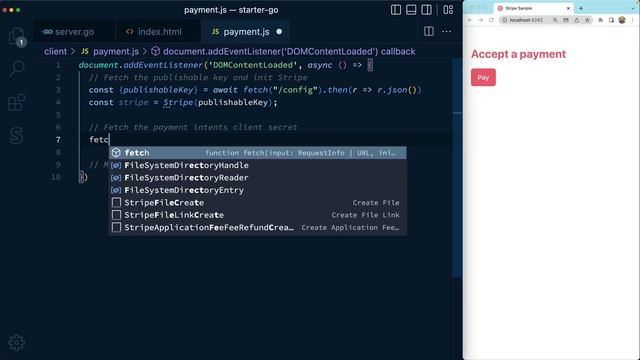
Task: Open browser extensions puzzle icon
Action: click(600, 20)
